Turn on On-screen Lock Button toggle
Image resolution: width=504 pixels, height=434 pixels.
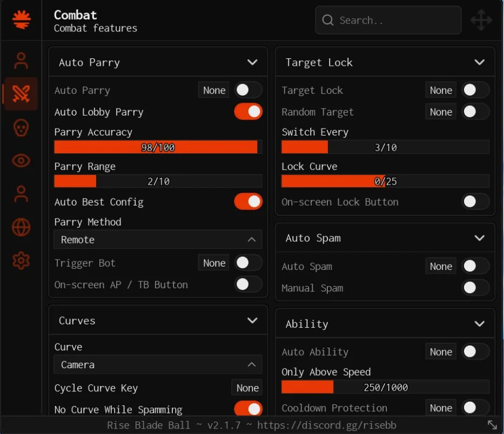pyautogui.click(x=476, y=201)
